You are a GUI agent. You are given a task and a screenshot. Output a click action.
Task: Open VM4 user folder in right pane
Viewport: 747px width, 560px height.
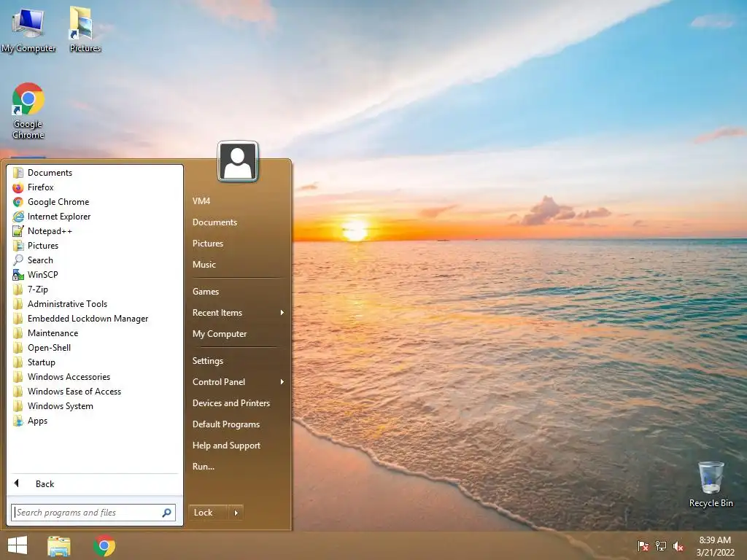pos(201,201)
